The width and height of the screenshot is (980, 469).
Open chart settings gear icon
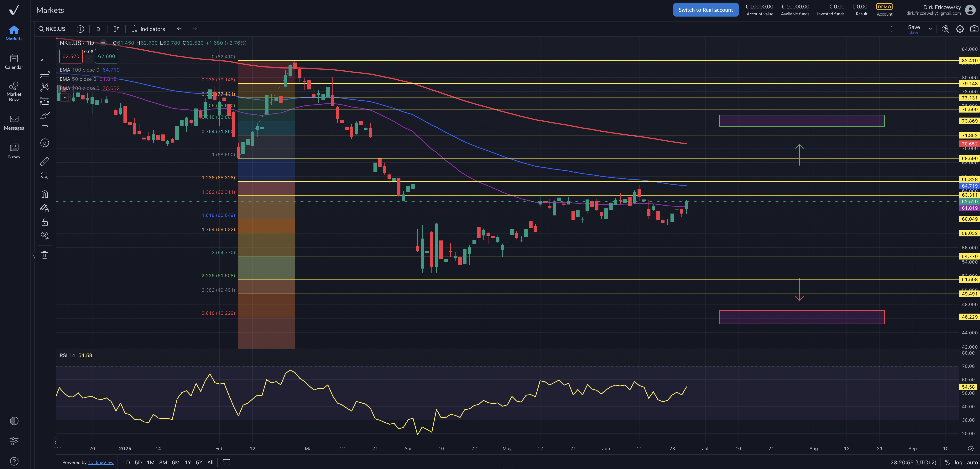960,29
